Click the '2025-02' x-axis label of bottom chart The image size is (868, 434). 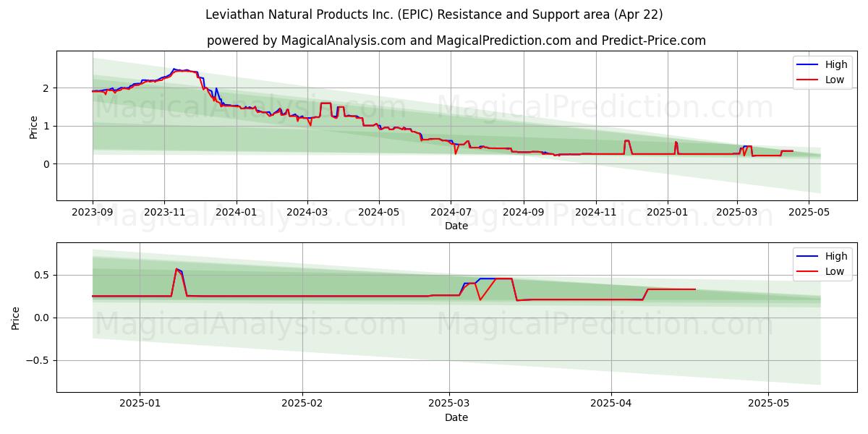tap(302, 404)
